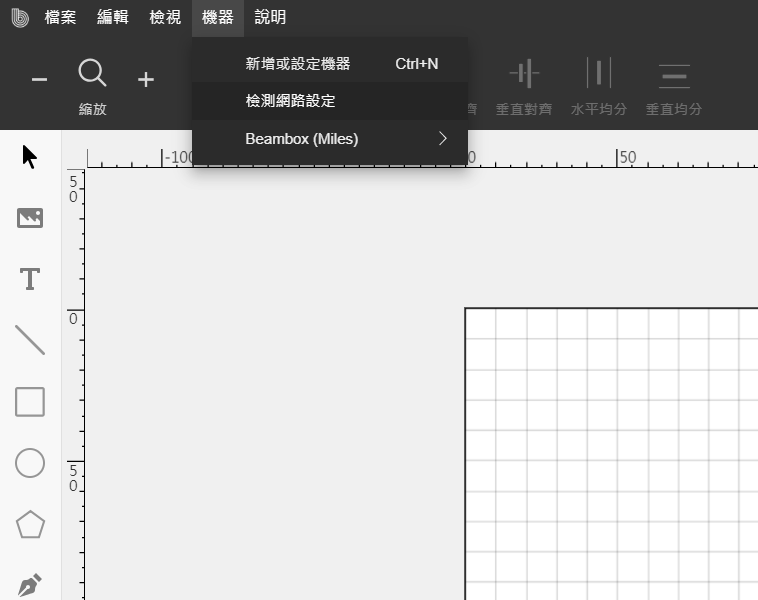Open the 編輯 menu
Image resolution: width=758 pixels, height=600 pixels.
tap(113, 17)
